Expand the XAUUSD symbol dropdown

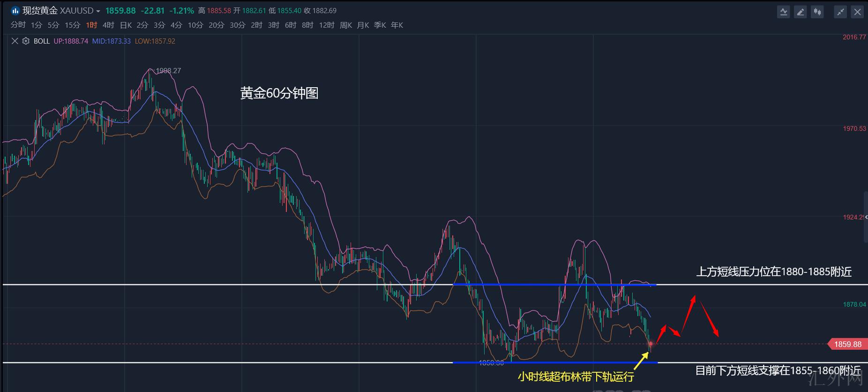[98, 11]
